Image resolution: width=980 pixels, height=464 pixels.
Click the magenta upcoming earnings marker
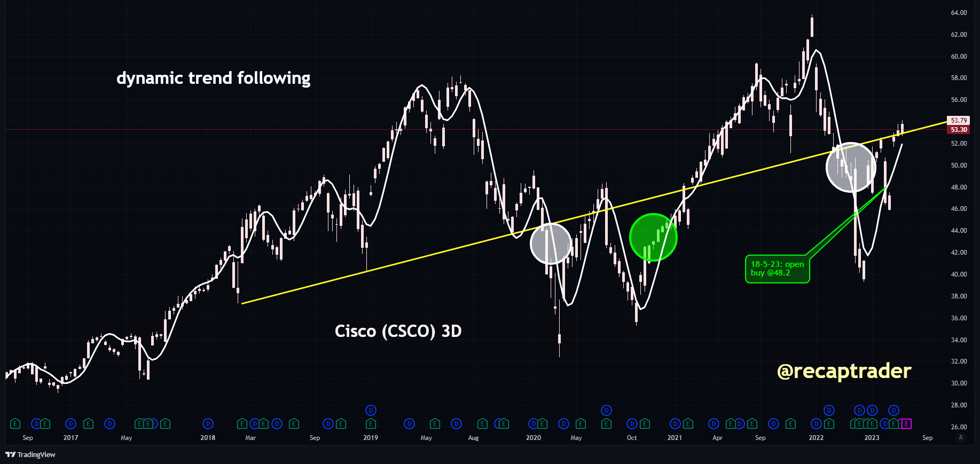tap(906, 424)
